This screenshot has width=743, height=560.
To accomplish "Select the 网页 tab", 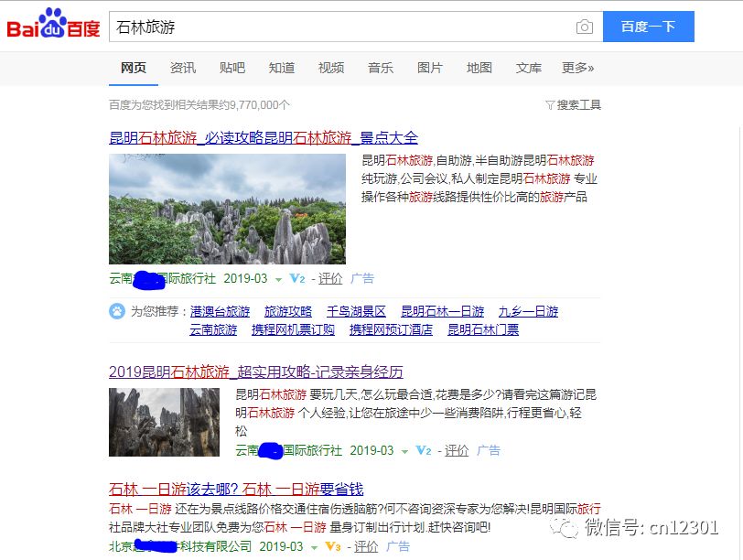I will pyautogui.click(x=134, y=68).
